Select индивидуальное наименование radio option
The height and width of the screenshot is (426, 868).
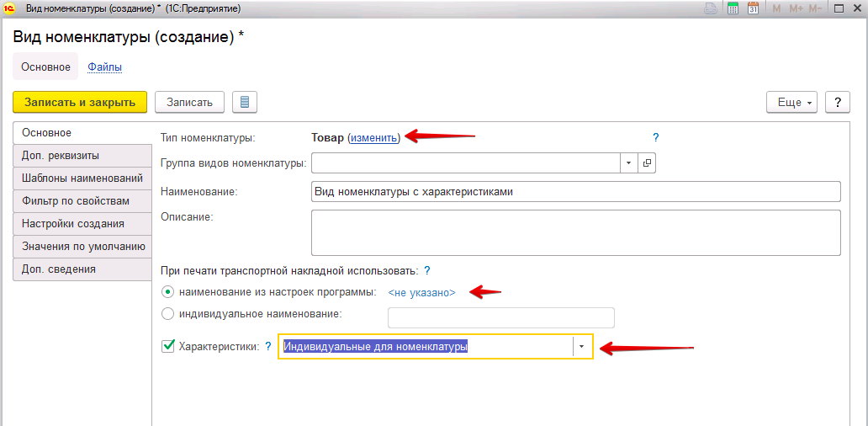(x=169, y=314)
